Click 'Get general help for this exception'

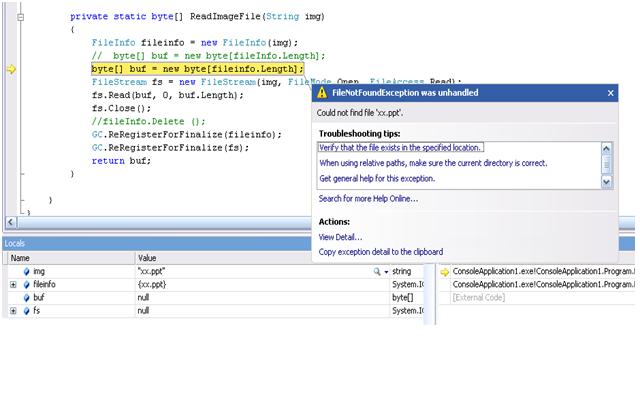pyautogui.click(x=390, y=178)
